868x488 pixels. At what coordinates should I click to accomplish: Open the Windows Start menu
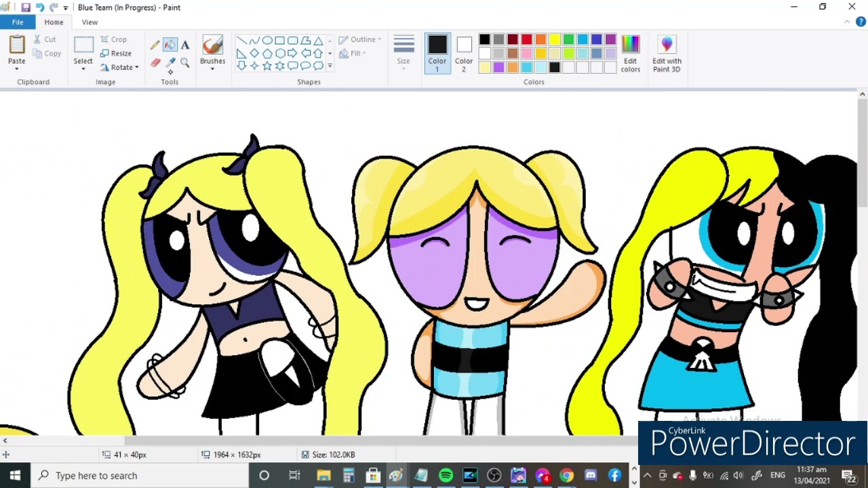click(x=15, y=476)
